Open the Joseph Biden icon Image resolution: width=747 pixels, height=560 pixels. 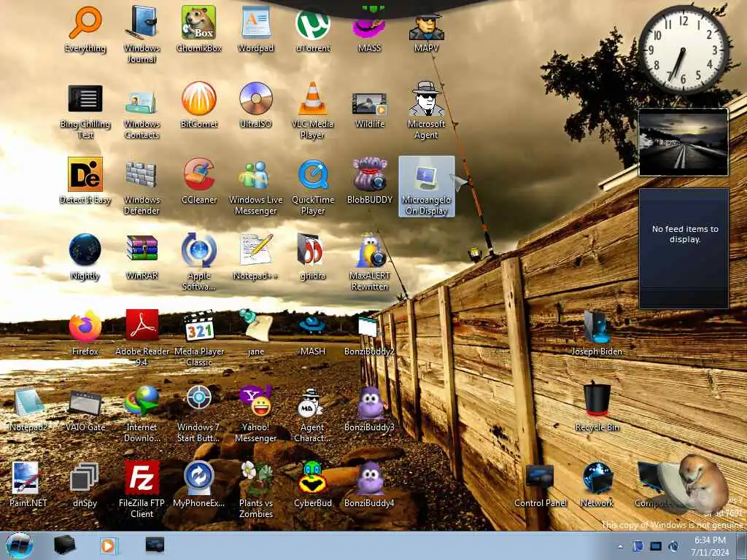(597, 333)
